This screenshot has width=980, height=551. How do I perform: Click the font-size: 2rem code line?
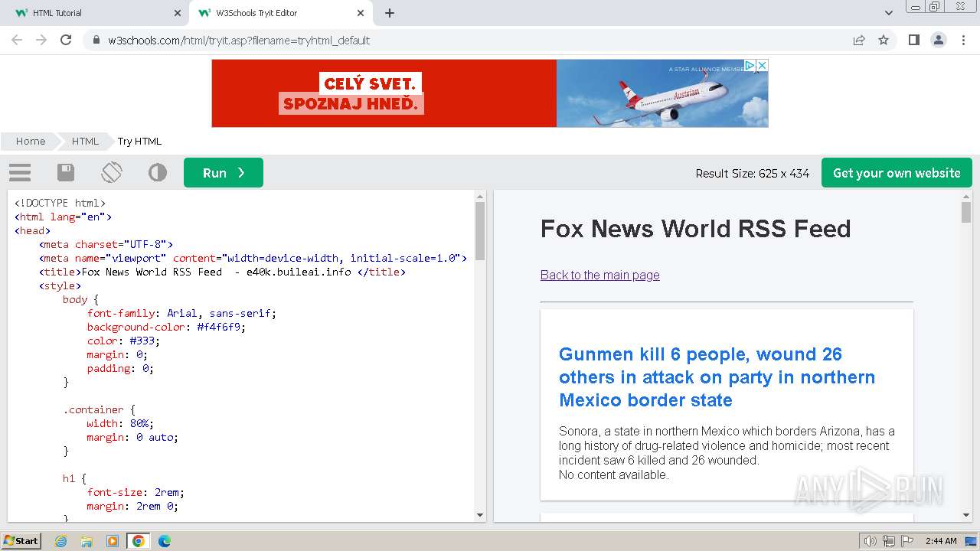pos(136,492)
